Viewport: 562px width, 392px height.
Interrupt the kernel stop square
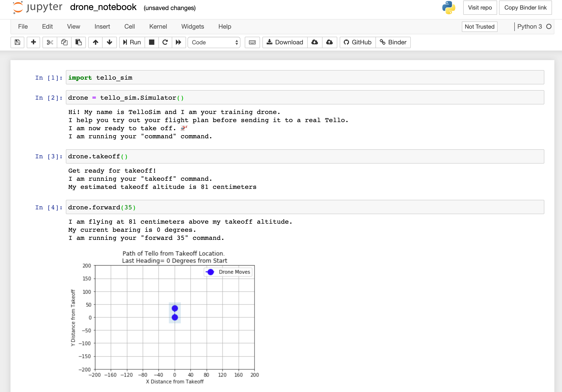pyautogui.click(x=151, y=42)
